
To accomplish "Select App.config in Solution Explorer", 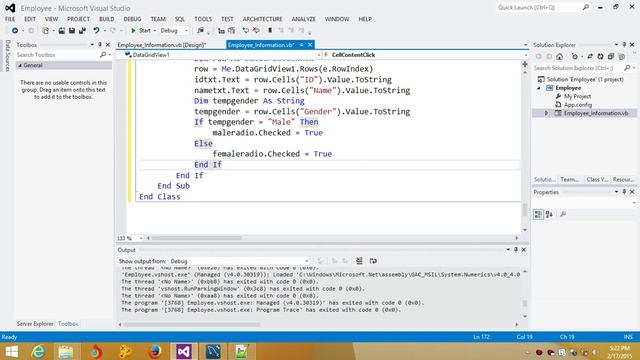I will (x=578, y=105).
